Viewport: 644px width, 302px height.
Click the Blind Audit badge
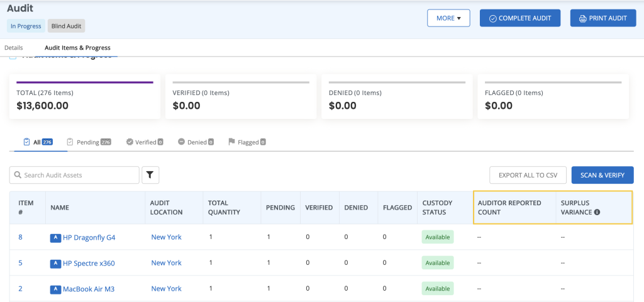[67, 26]
